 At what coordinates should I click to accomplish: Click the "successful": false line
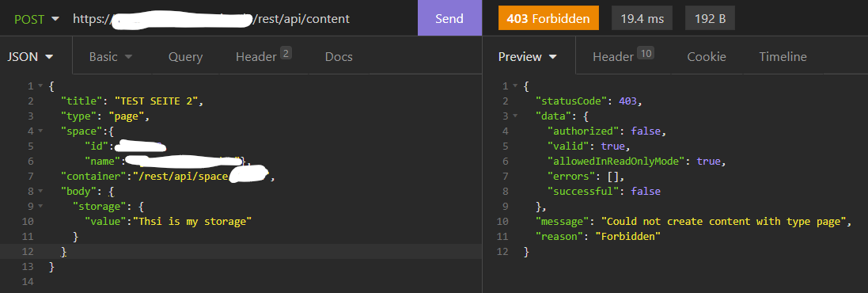coord(604,191)
